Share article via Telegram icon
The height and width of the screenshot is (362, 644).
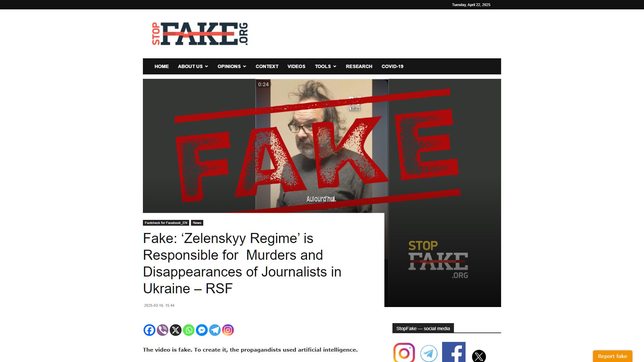click(215, 330)
